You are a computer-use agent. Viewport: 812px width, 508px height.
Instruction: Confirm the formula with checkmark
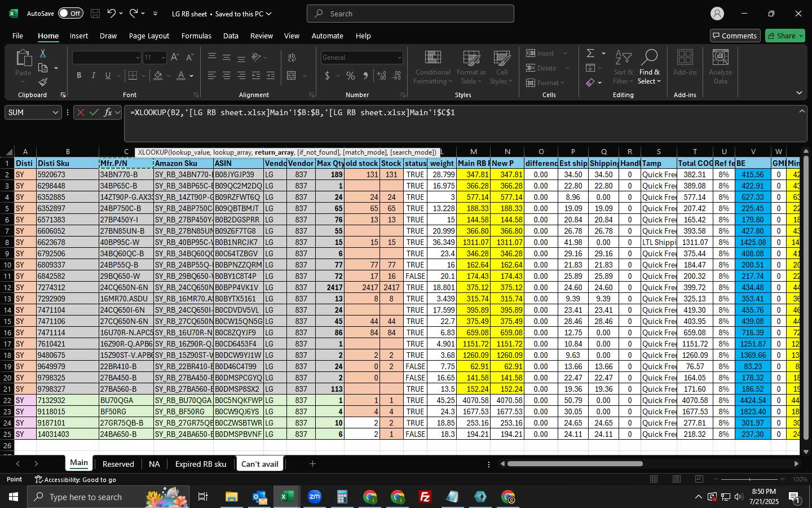(94, 112)
